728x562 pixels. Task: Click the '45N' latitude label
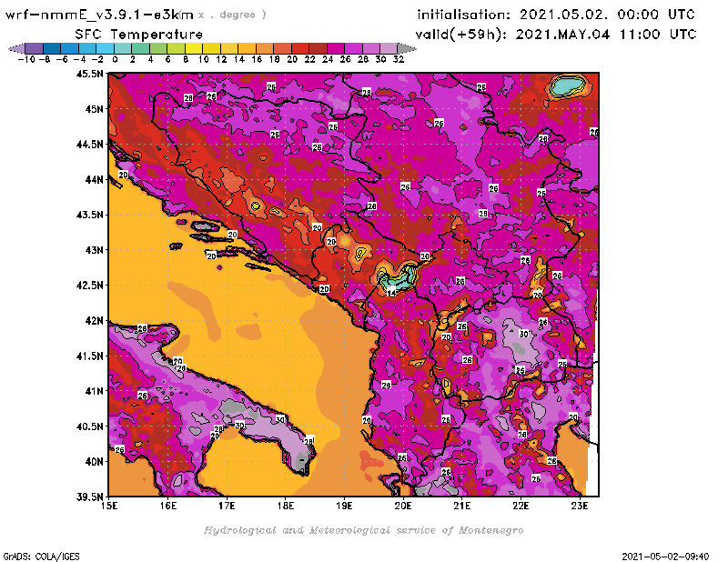point(94,109)
